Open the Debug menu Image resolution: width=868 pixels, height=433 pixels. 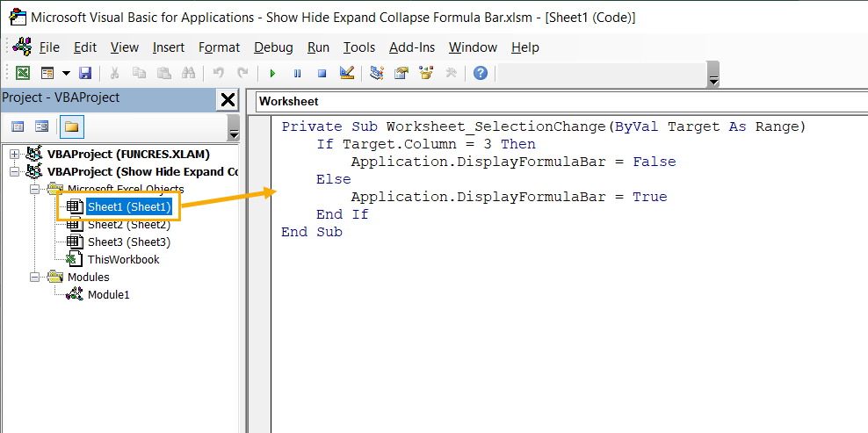pyautogui.click(x=273, y=47)
